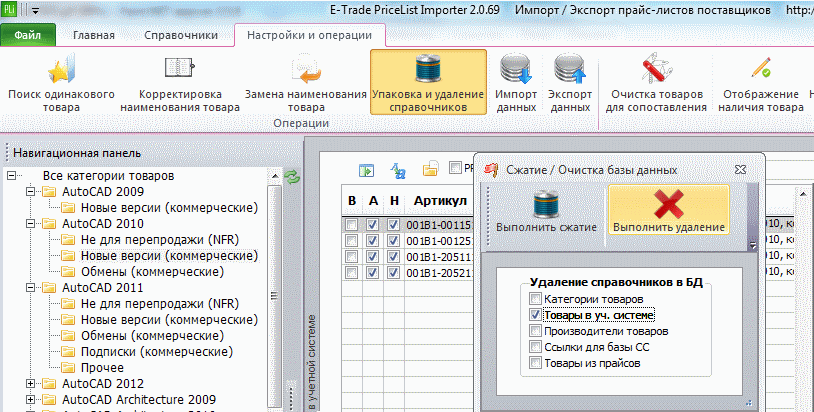Check 'Категории товаров' checkbox
The width and height of the screenshot is (814, 412).
coord(535,299)
